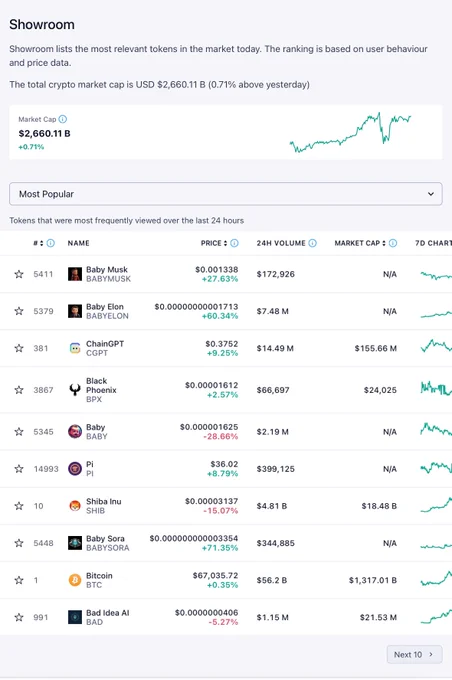452x680 pixels.
Task: Click ChainGPT's $155.66 M market cap
Action: (376, 348)
